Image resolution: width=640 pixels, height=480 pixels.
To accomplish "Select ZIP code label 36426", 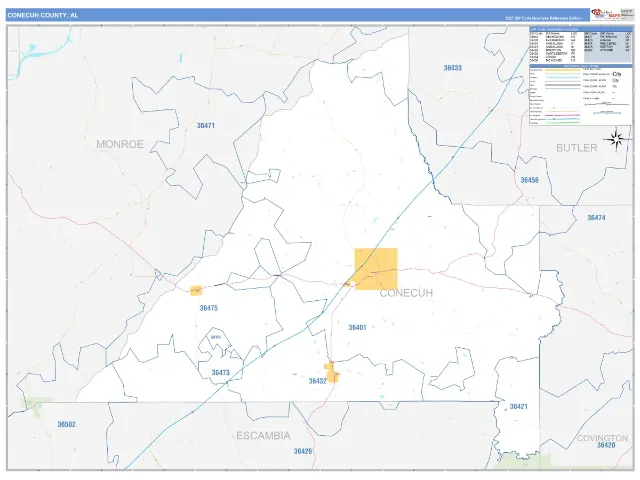I will [303, 451].
